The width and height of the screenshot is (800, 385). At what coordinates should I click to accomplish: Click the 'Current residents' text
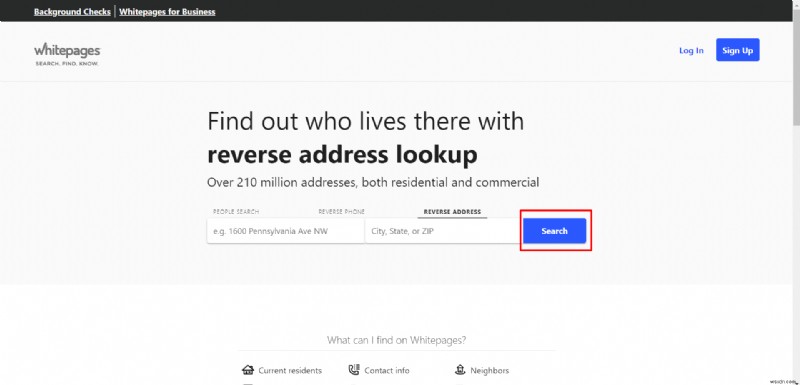tap(290, 370)
